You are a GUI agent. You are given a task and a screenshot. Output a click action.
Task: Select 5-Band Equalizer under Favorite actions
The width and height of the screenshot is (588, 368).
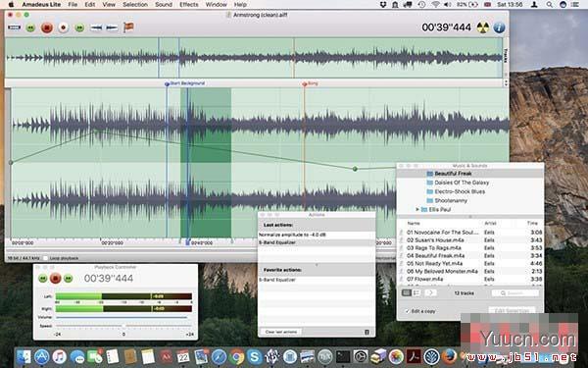317,280
